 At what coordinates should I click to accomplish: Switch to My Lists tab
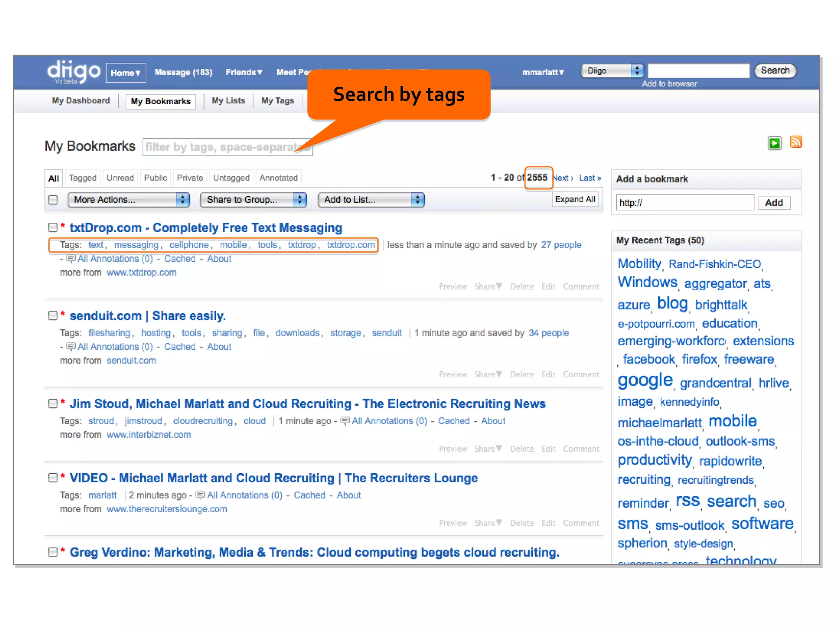[228, 101]
